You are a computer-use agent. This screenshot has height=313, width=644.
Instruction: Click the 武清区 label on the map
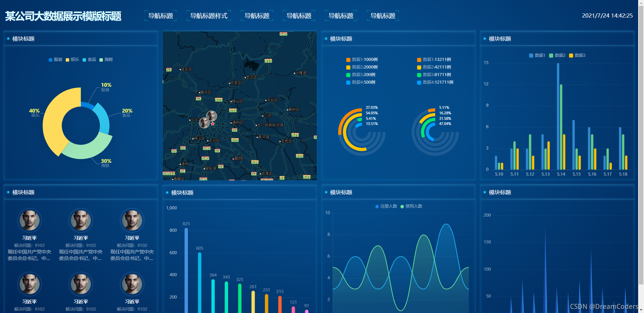267,174
